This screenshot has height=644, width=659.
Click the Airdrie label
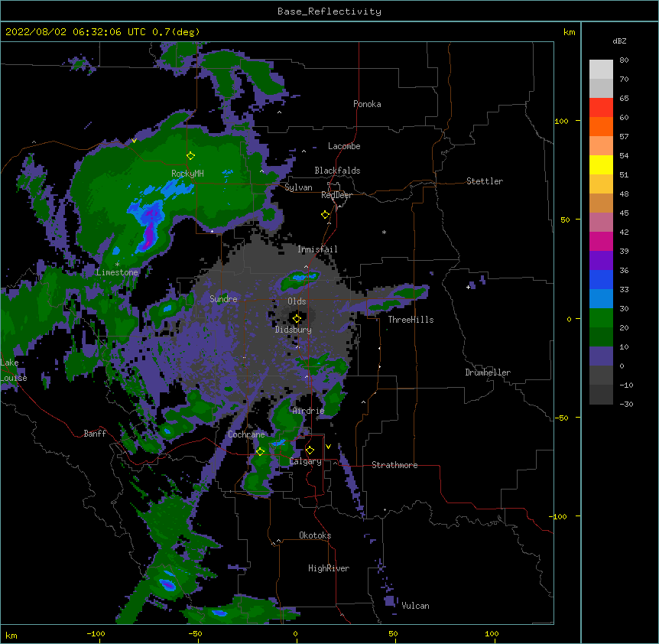click(308, 411)
